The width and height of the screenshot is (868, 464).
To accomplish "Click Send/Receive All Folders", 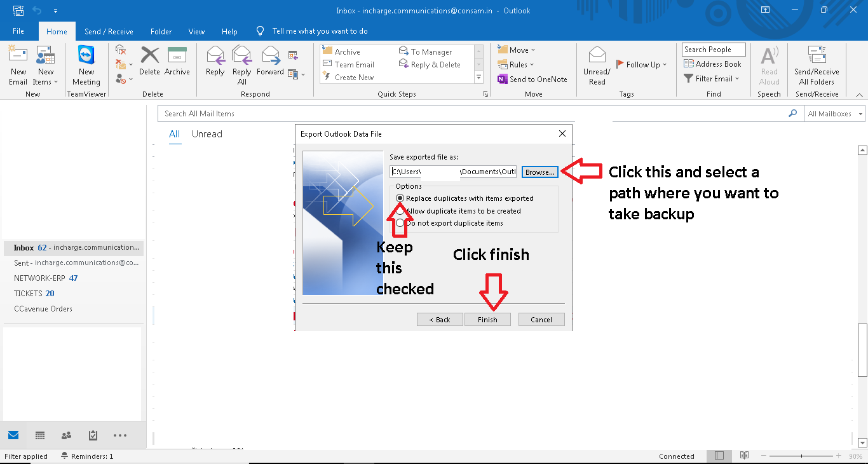I will click(x=817, y=65).
